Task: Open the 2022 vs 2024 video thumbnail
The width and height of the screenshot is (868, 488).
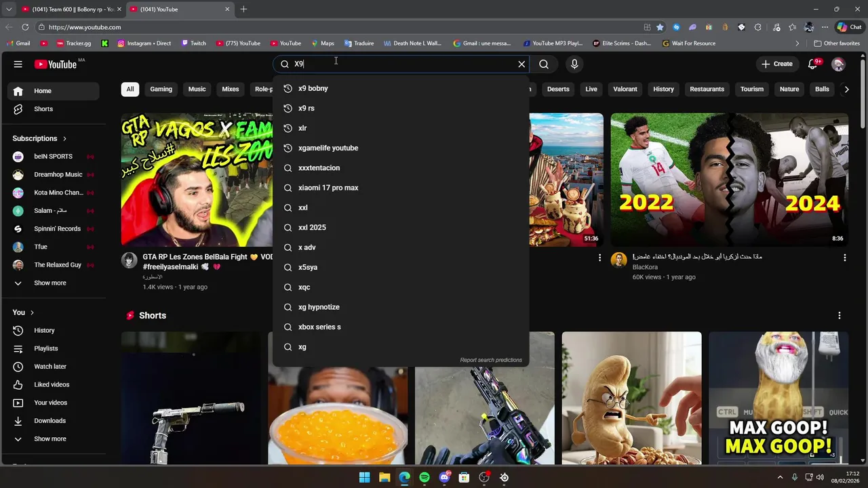Action: [729, 180]
